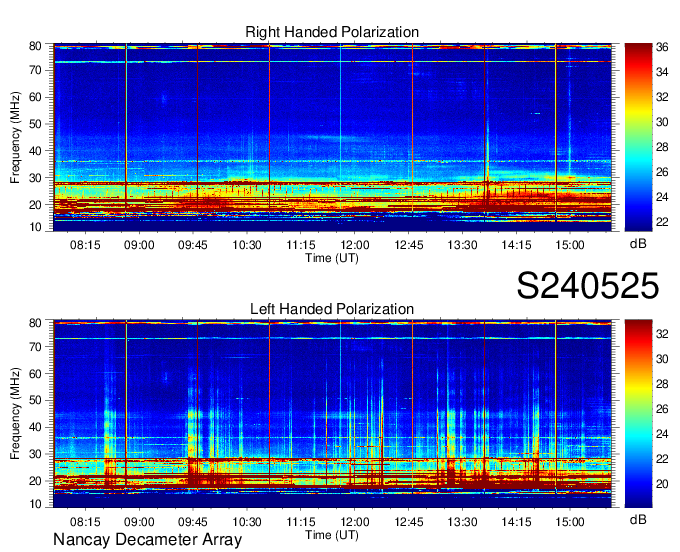680x552 pixels.
Task: Click the S240525 observation label
Action: (588, 286)
